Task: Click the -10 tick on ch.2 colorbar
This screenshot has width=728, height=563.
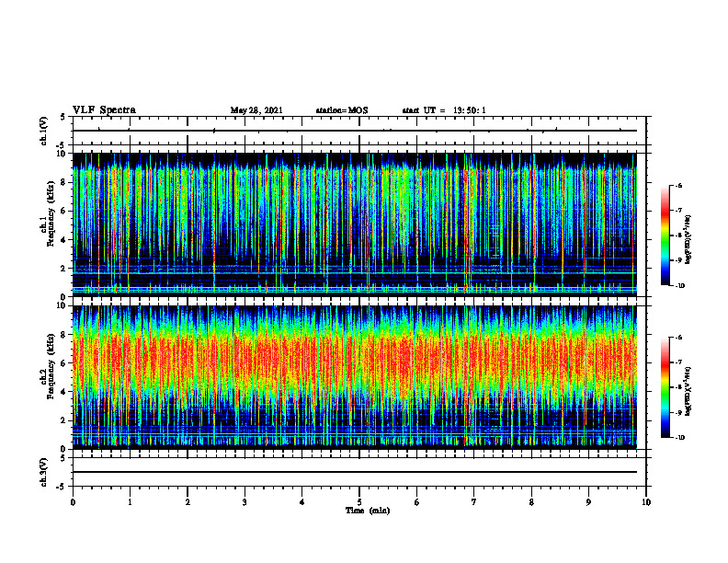Action: point(680,438)
